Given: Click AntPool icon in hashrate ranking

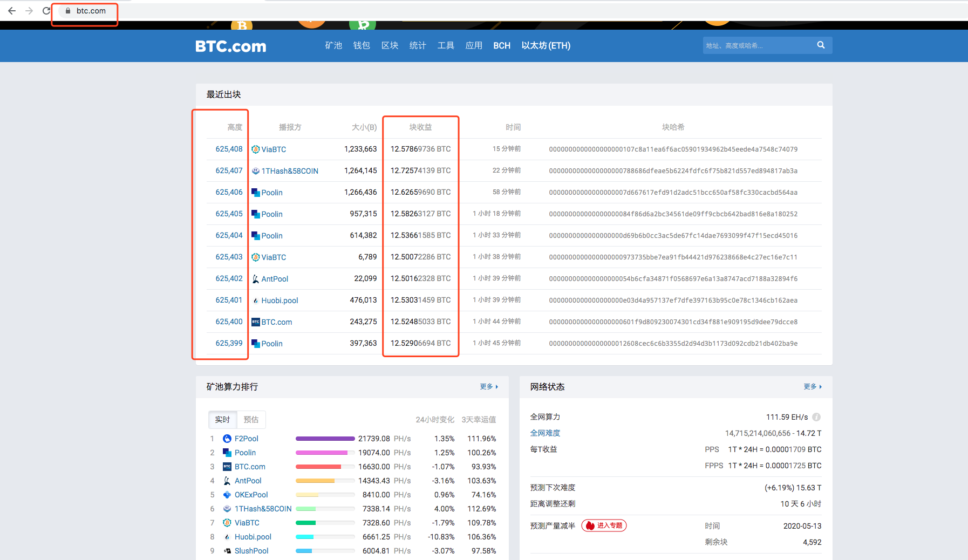Looking at the screenshot, I should [227, 481].
